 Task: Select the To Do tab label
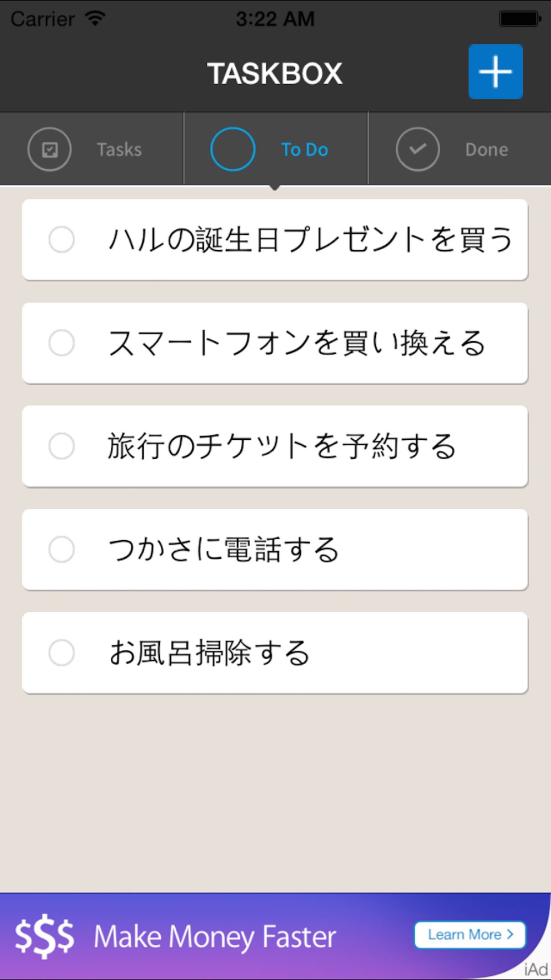coord(305,149)
